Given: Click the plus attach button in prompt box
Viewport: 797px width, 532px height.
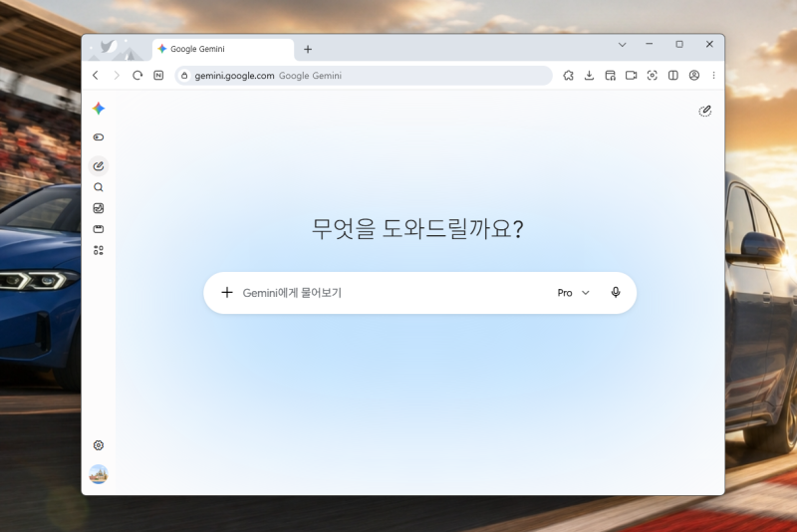Looking at the screenshot, I should point(227,292).
